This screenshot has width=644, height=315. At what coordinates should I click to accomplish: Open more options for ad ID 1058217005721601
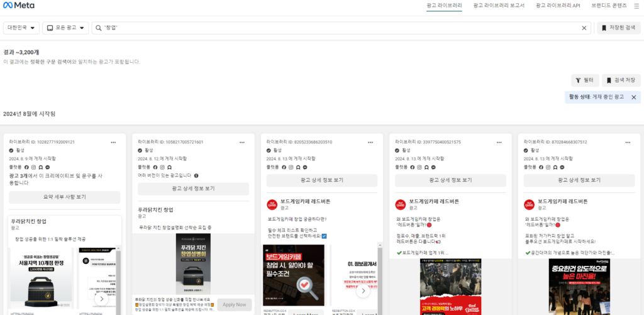point(242,142)
